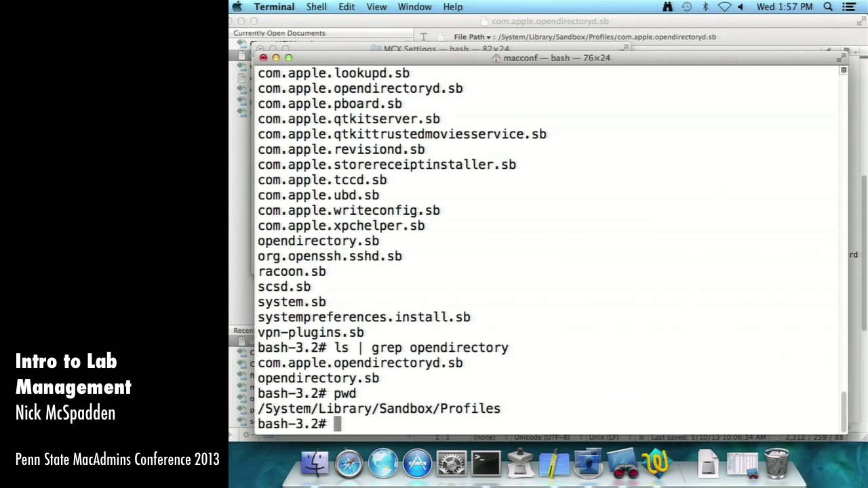Viewport: 868px width, 488px height.
Task: Open System Preferences gear in Dock
Action: click(x=451, y=464)
